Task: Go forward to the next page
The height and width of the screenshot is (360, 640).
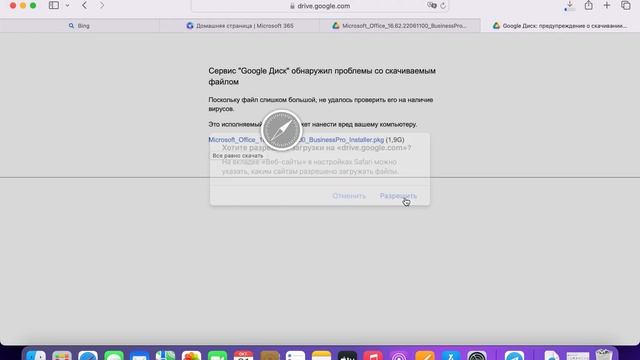Action: 101,5
